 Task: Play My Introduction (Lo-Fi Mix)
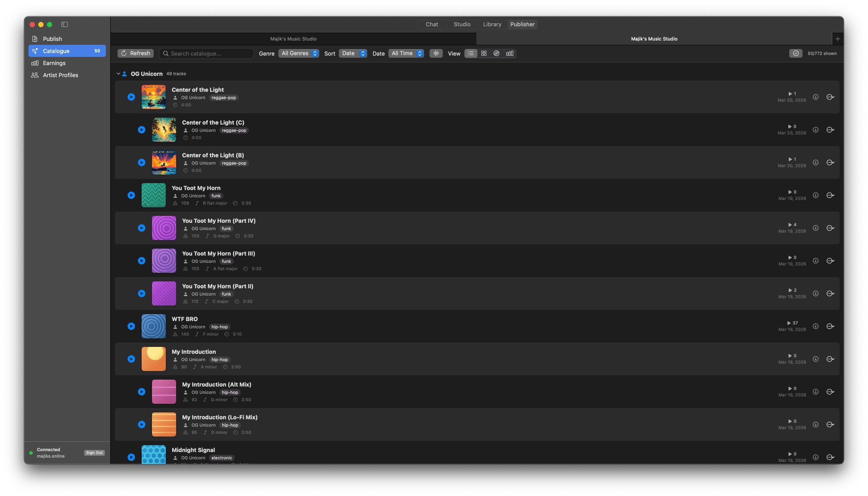(142, 424)
